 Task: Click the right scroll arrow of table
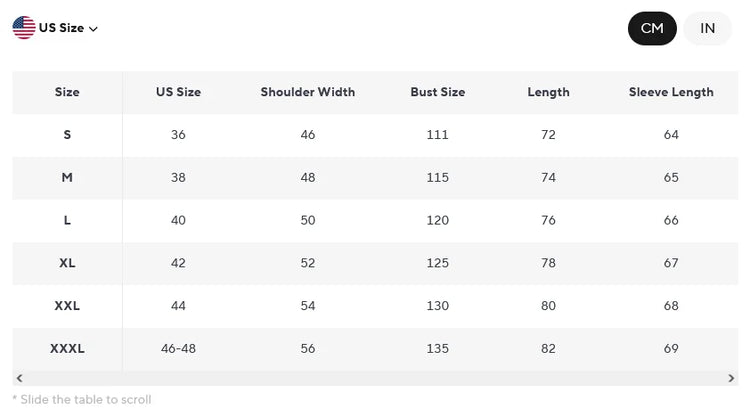coord(731,378)
